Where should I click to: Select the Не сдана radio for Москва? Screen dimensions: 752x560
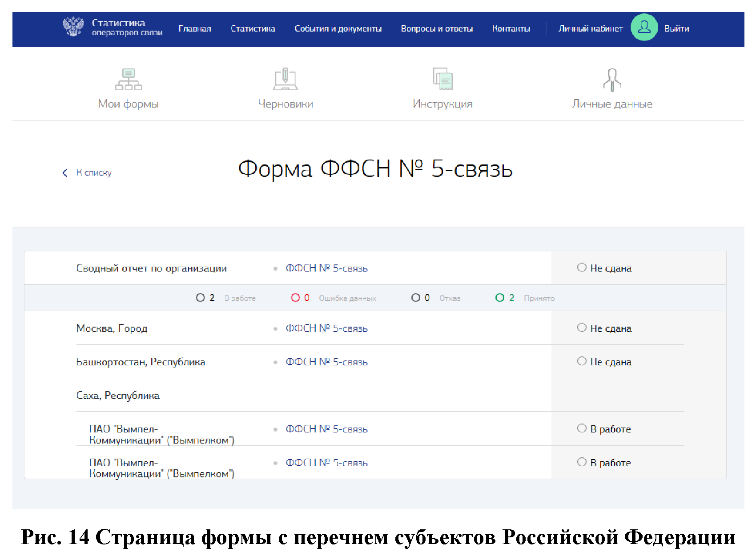tap(582, 328)
